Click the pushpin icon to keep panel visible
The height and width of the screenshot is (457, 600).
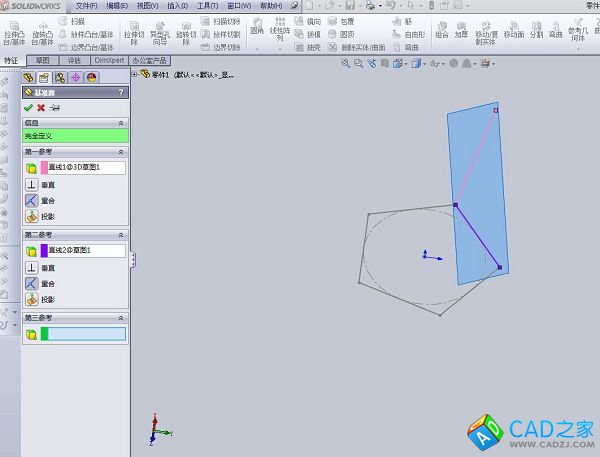tap(54, 107)
